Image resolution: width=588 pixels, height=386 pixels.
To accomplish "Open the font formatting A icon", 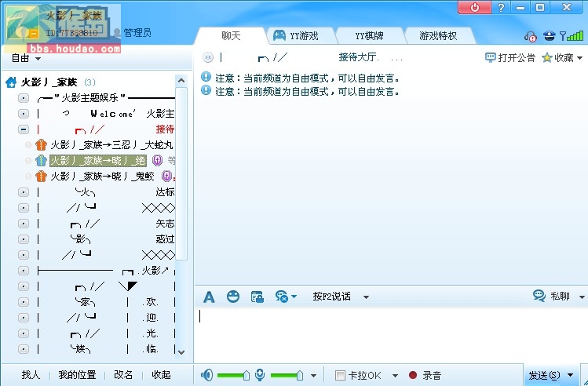I will pyautogui.click(x=209, y=297).
